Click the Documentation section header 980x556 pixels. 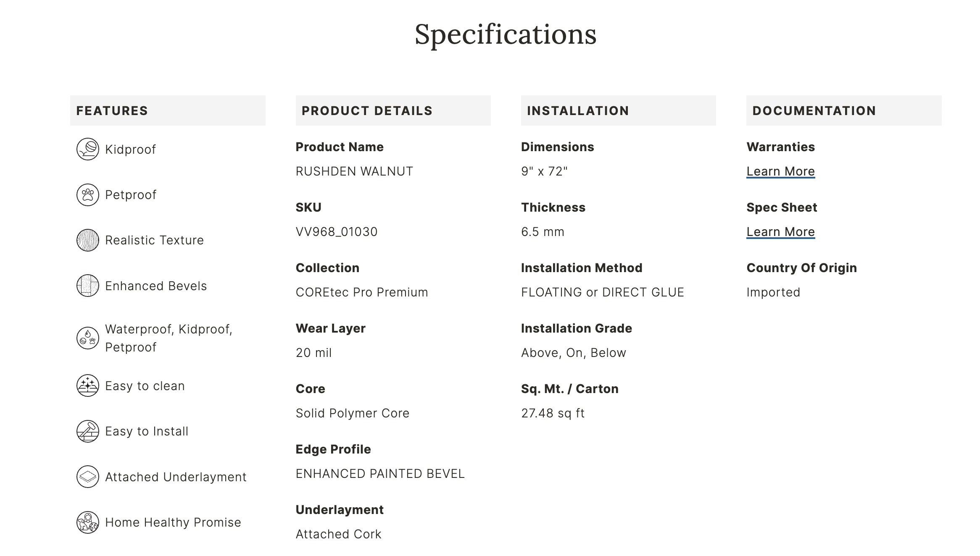pos(814,111)
